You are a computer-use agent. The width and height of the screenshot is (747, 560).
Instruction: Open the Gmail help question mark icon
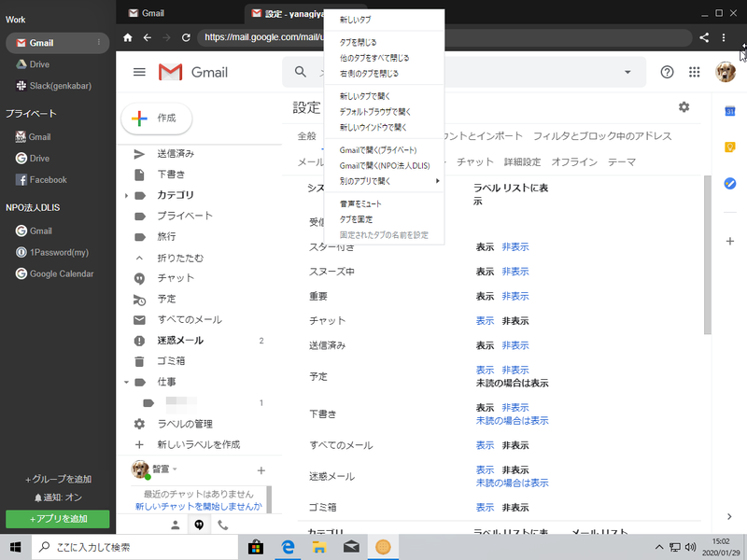pos(667,72)
